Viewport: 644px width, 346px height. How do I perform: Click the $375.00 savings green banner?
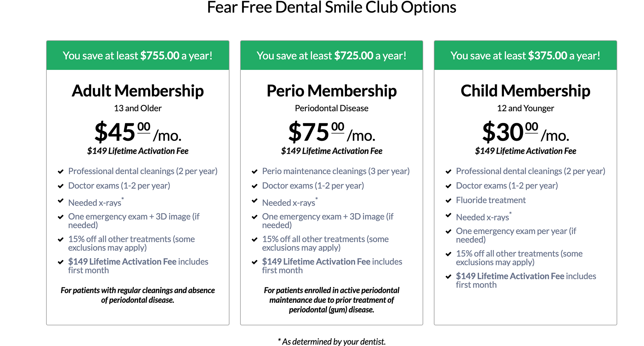click(526, 55)
